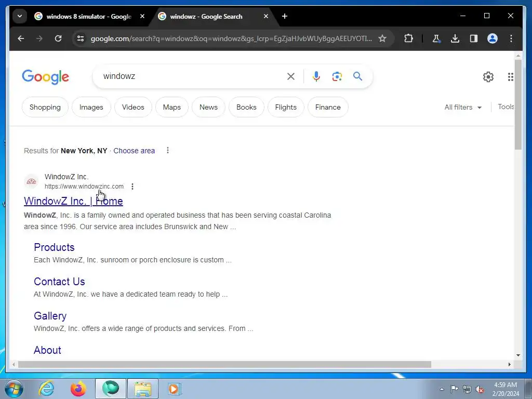
Task: Submit search with magnifier icon
Action: coord(357,76)
